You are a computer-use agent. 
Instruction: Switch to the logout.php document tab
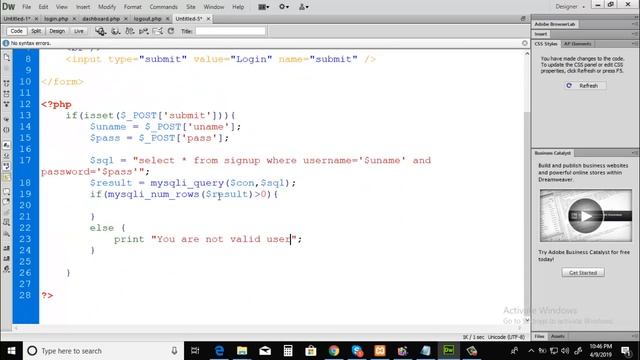coord(147,19)
